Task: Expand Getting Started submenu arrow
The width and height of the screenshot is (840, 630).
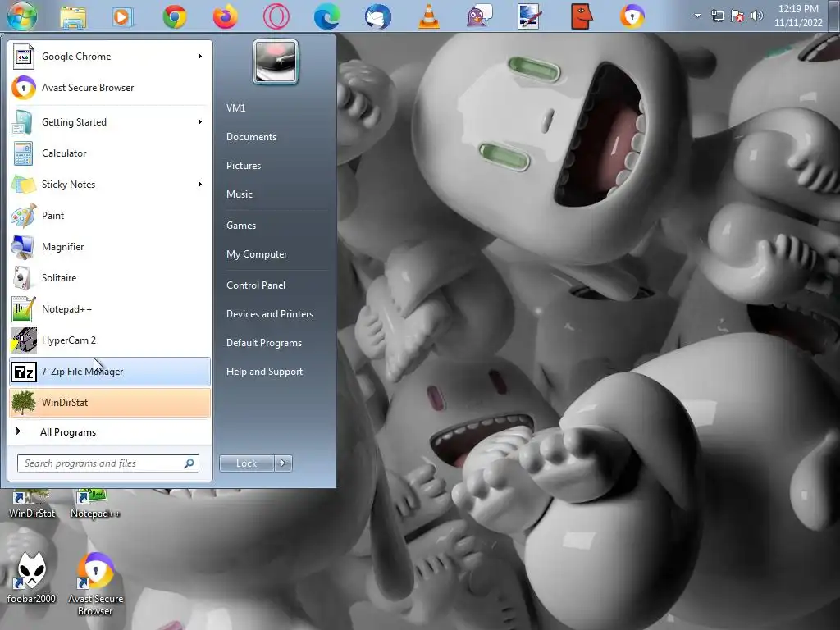Action: [200, 122]
